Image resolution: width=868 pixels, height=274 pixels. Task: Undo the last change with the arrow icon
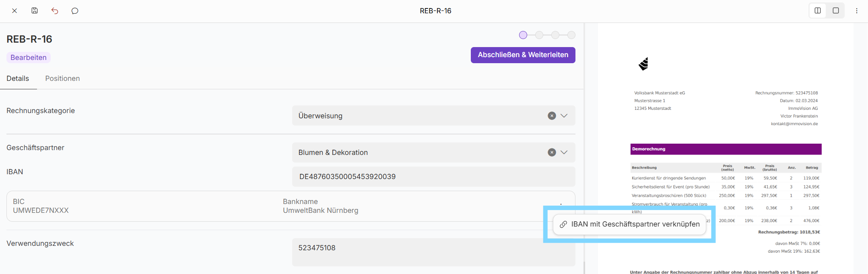point(55,11)
